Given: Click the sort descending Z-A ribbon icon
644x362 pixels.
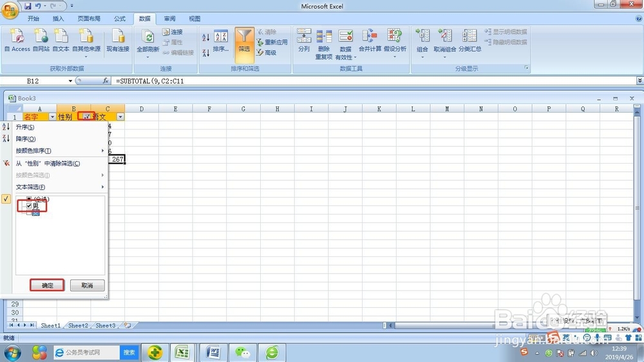Looking at the screenshot, I should pyautogui.click(x=206, y=53).
